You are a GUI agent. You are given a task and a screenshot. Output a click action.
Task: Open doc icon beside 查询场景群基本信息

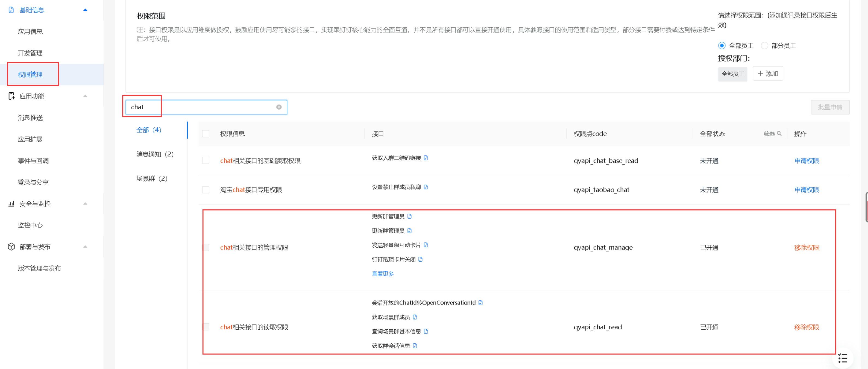(426, 332)
